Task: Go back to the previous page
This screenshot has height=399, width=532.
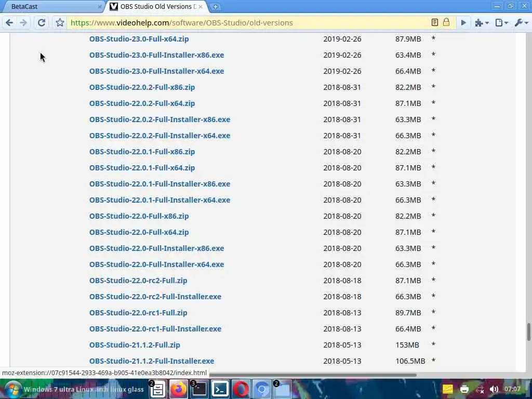Action: 9,23
